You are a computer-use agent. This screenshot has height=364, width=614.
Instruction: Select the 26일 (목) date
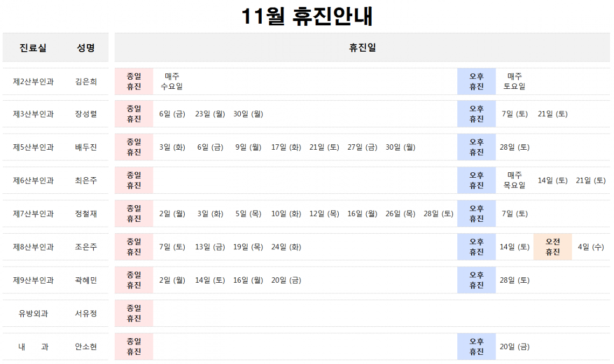pos(400,214)
